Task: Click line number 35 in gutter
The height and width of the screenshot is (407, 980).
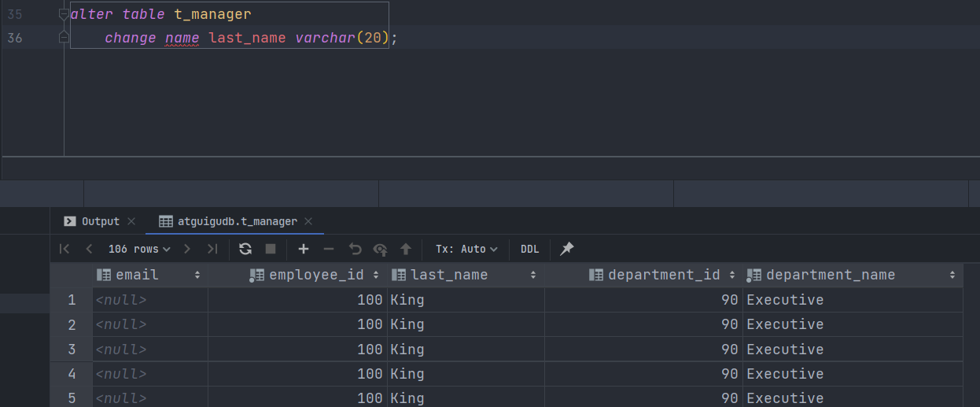Action: tap(14, 14)
